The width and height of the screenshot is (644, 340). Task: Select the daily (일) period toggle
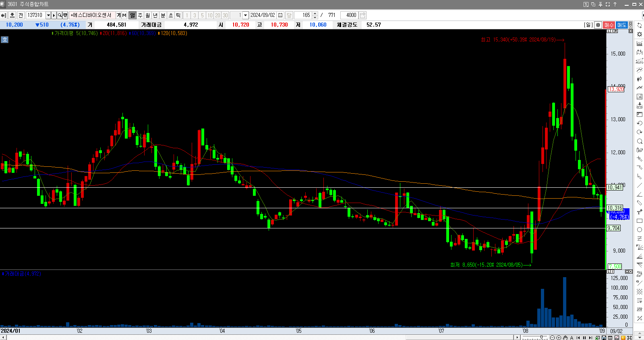(133, 15)
